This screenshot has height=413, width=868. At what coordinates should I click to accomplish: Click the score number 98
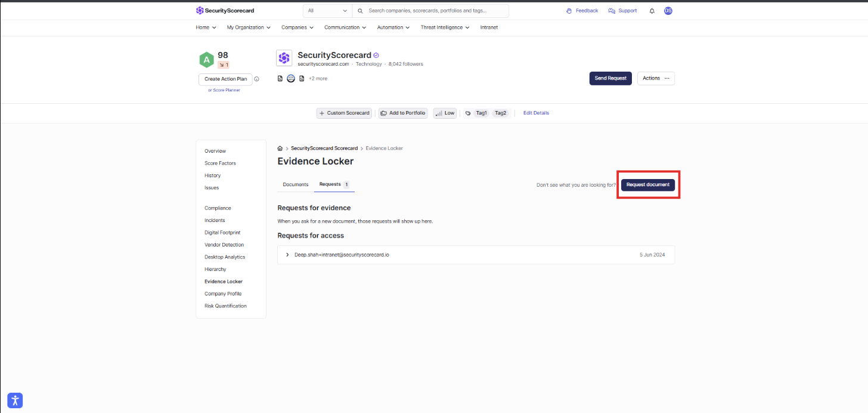coord(223,55)
